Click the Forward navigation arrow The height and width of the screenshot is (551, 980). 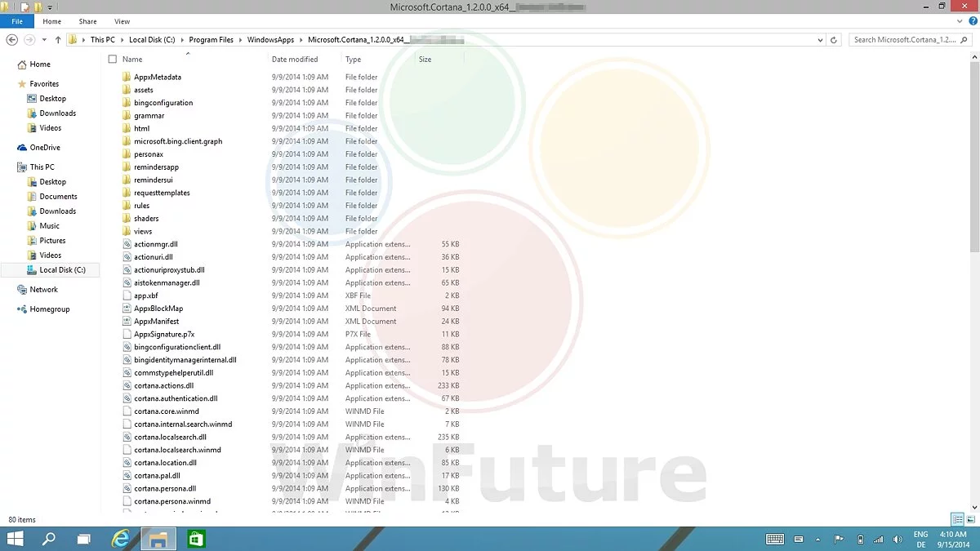click(30, 39)
